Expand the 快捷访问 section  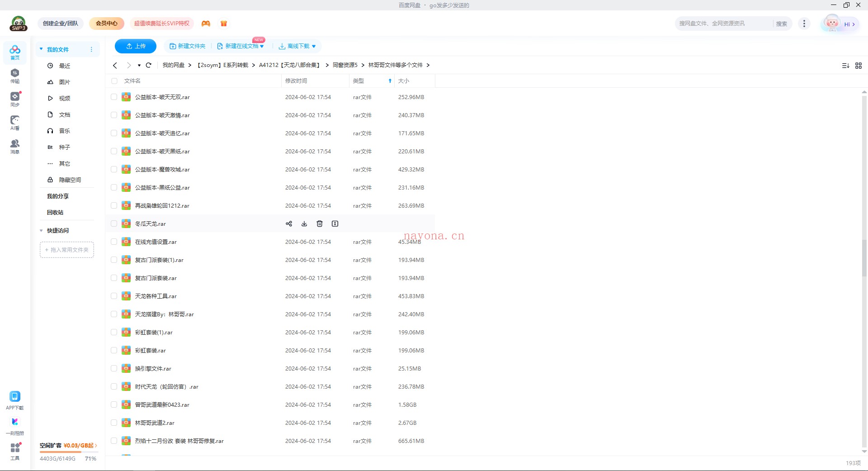tap(41, 230)
